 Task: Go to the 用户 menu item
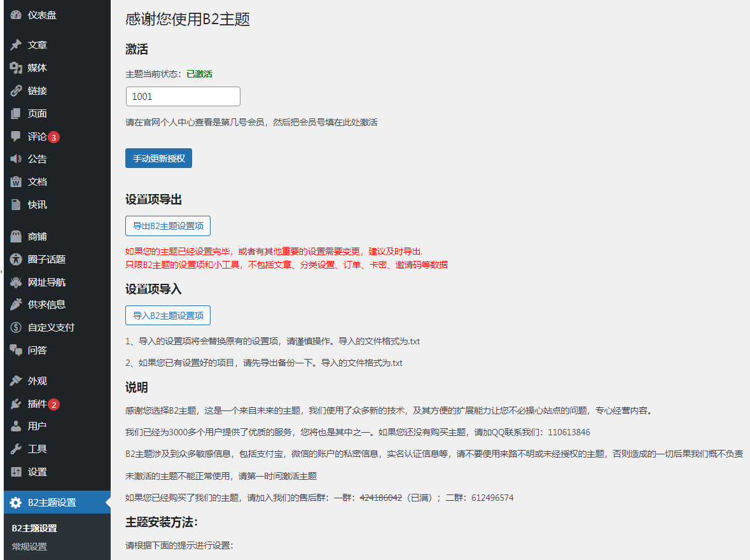point(37,426)
